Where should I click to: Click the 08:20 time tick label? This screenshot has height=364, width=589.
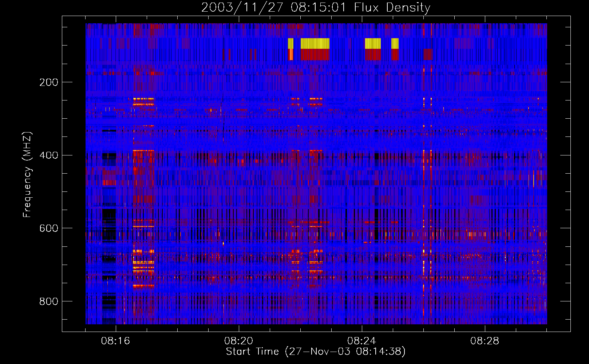pos(239,341)
